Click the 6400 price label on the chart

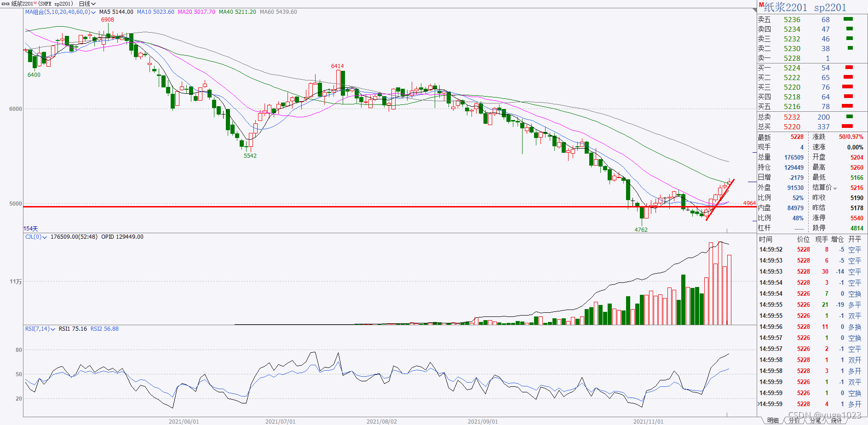(34, 75)
